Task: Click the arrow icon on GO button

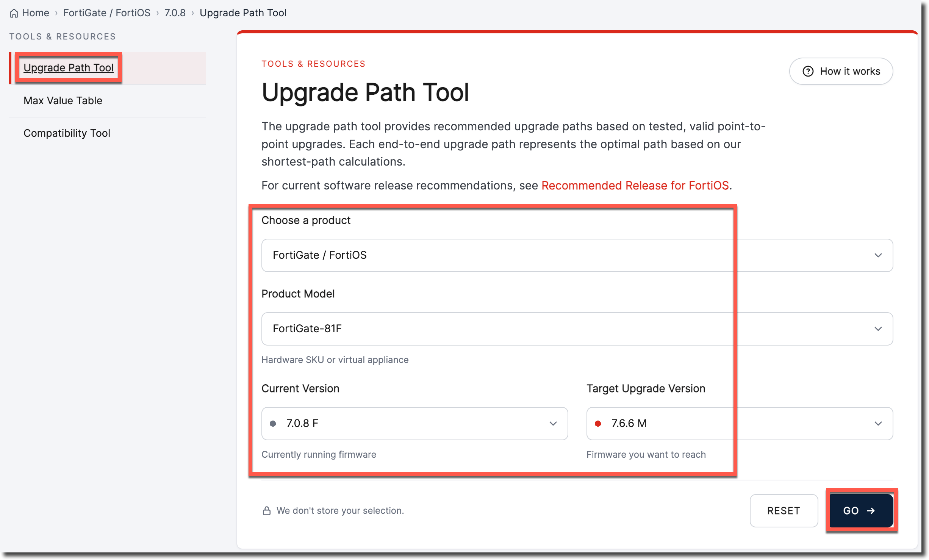Action: (x=871, y=511)
